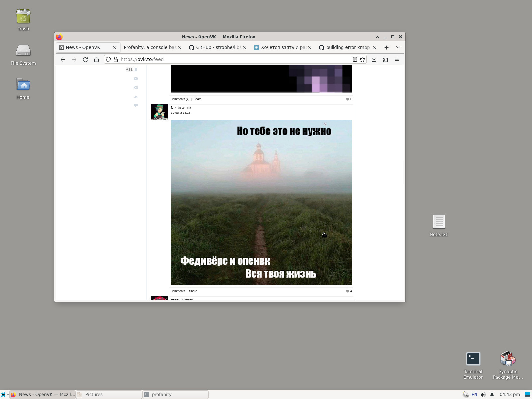Viewport: 532px width, 399px height.
Task: Like Nikita's post with the heart
Action: [x=348, y=291]
